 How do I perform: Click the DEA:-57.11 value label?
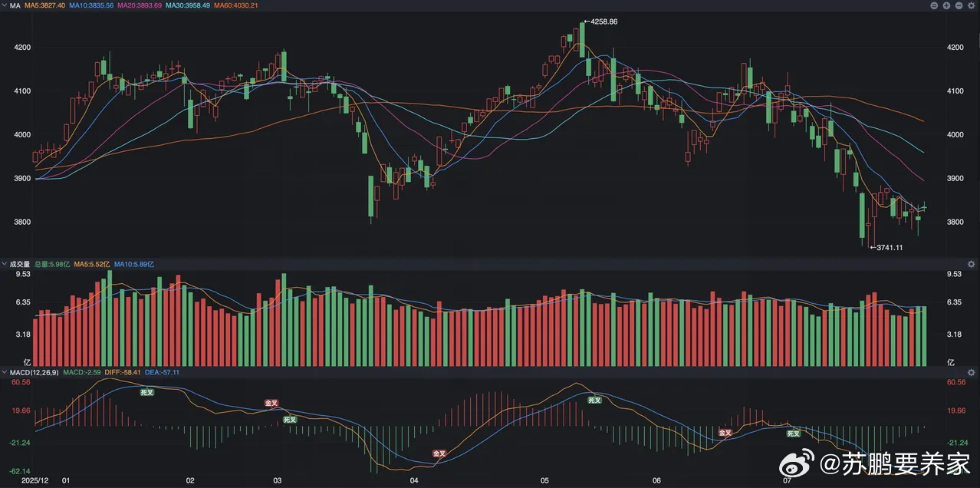point(162,372)
